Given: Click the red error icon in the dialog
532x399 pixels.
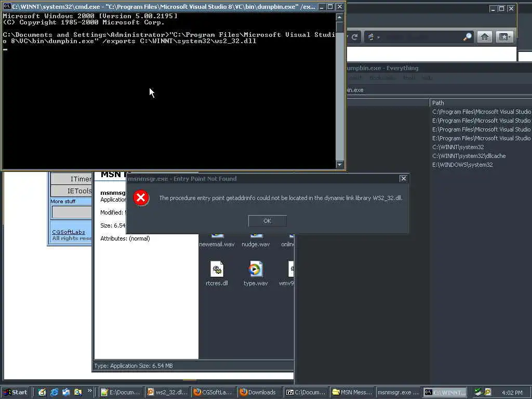Looking at the screenshot, I should (x=141, y=198).
